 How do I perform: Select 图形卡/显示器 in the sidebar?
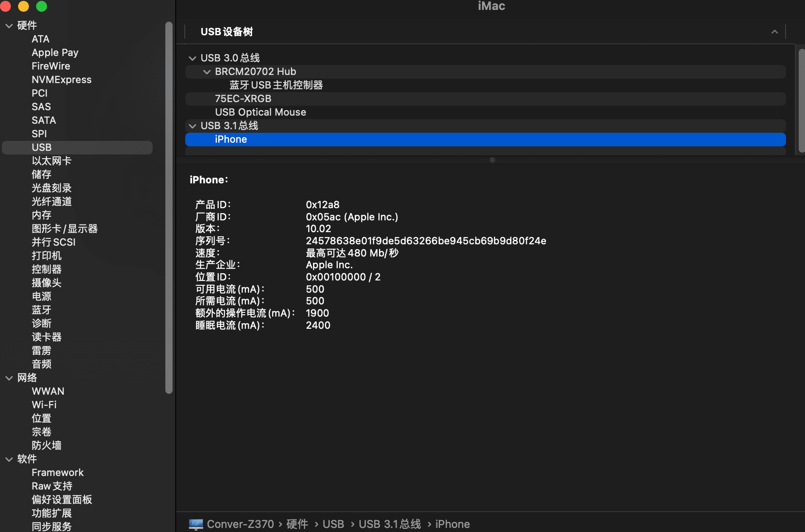pos(65,229)
